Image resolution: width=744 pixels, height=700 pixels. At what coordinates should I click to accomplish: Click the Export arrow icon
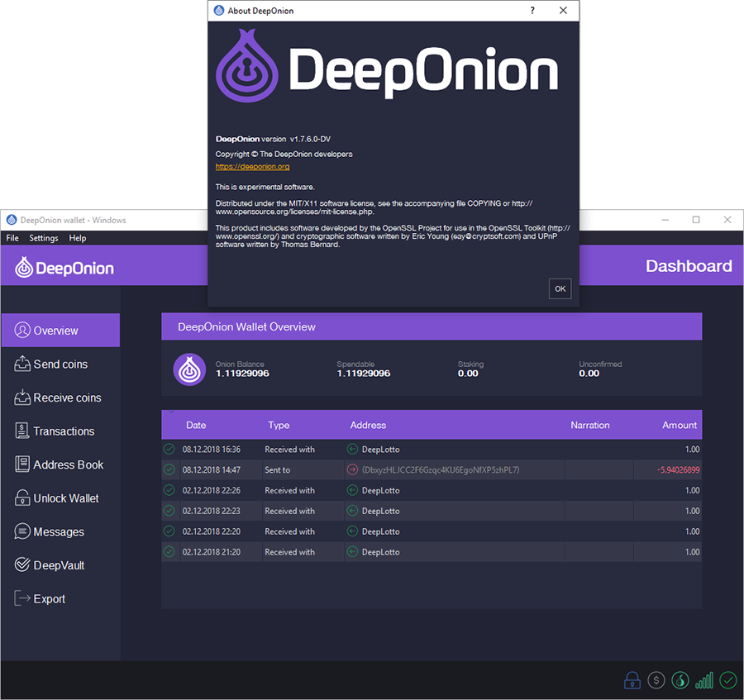(22, 598)
